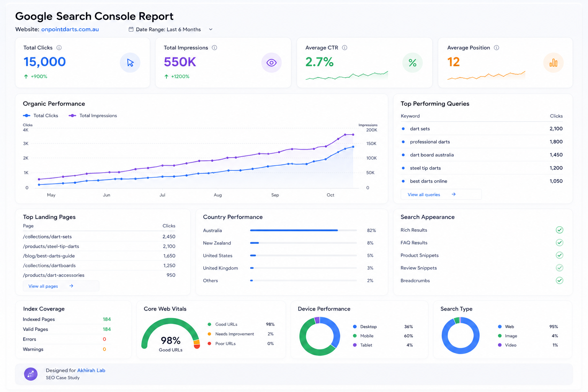The height and width of the screenshot is (392, 588).
Task: Click the Total Clicks info icon
Action: (59, 48)
